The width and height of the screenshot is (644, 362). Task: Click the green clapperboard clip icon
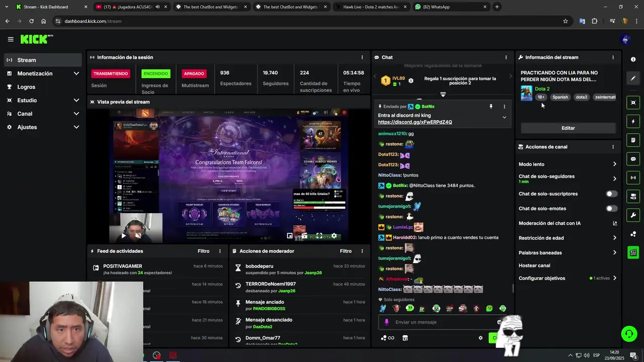coord(633,252)
